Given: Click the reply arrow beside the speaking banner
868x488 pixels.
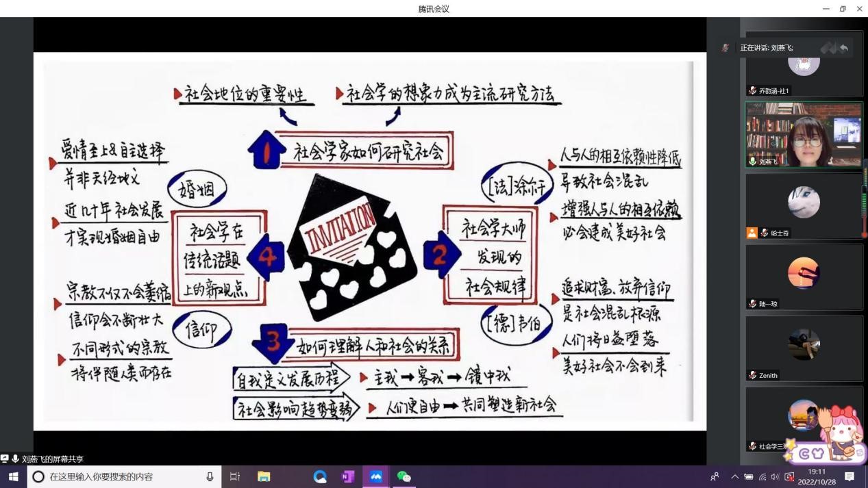Looking at the screenshot, I should (843, 48).
